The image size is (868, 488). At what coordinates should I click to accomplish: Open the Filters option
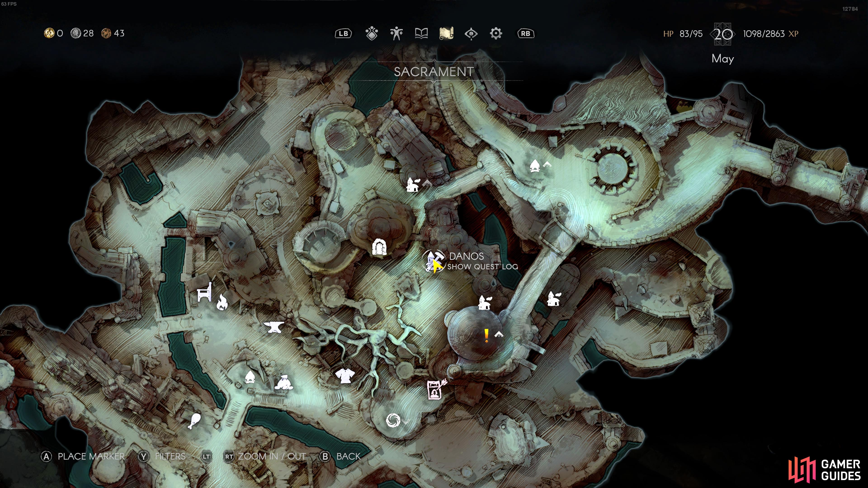(162, 456)
